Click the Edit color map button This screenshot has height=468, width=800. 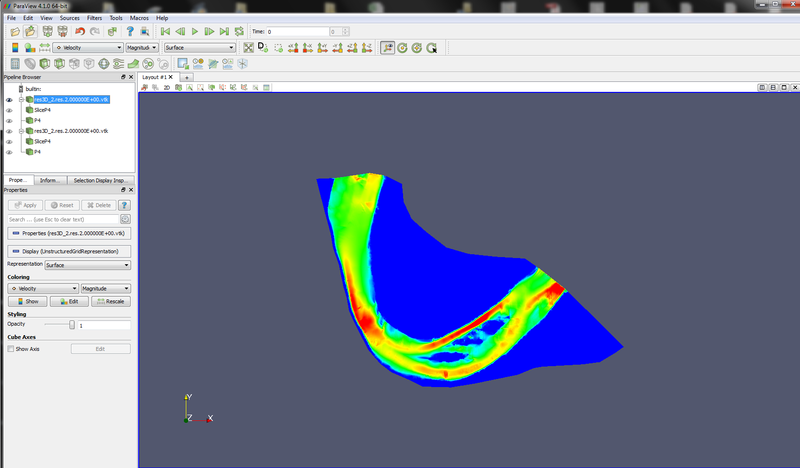(69, 301)
